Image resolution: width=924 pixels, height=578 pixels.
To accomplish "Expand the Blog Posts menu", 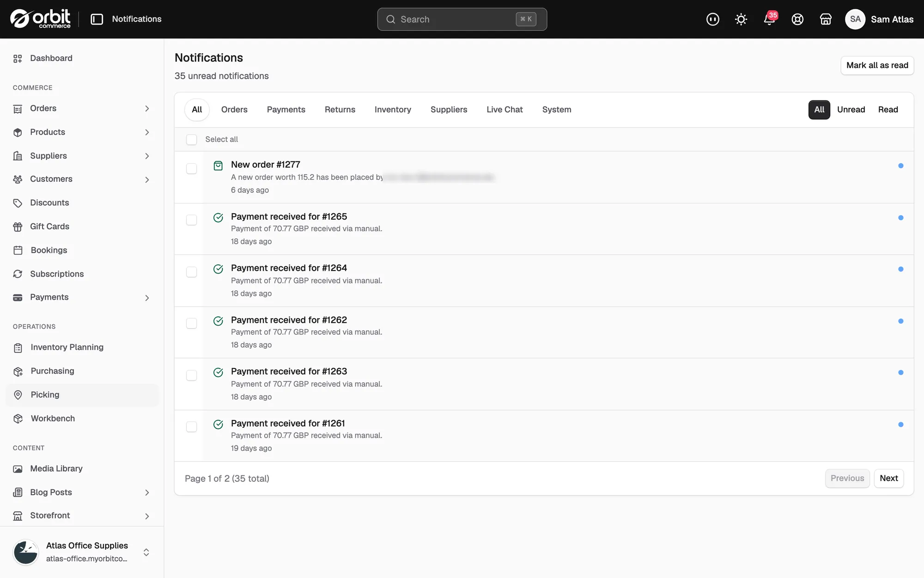I will (147, 492).
